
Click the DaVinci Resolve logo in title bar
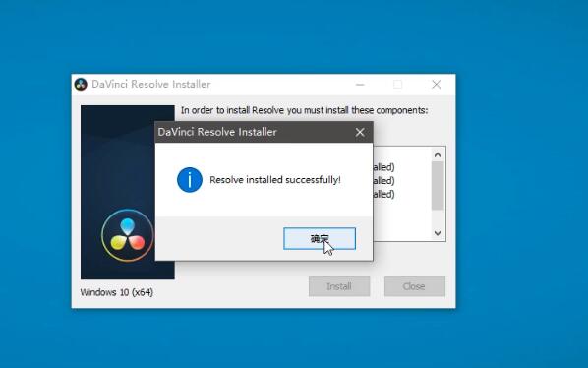[x=81, y=84]
